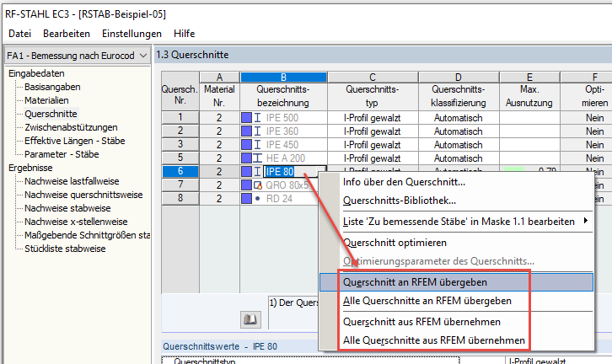Select 'Alle Querschnitte aus RFEM übernehmen'
Image resolution: width=612 pixels, height=364 pixels.
(x=433, y=340)
